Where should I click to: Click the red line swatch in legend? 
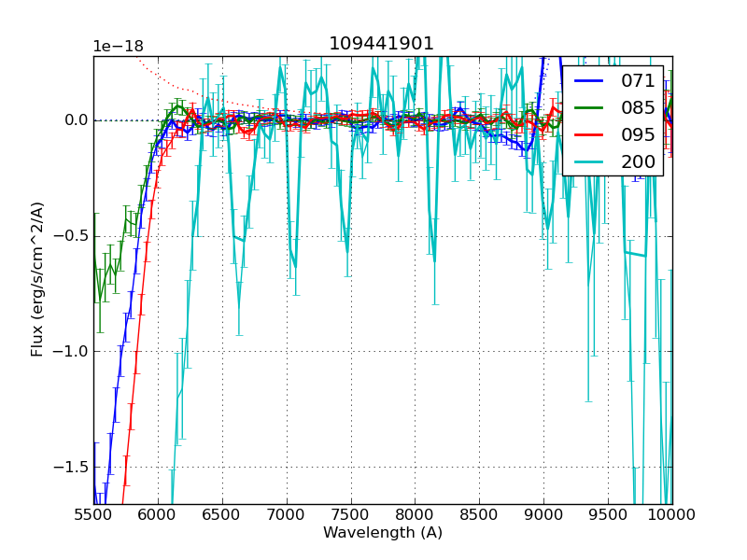click(x=588, y=134)
